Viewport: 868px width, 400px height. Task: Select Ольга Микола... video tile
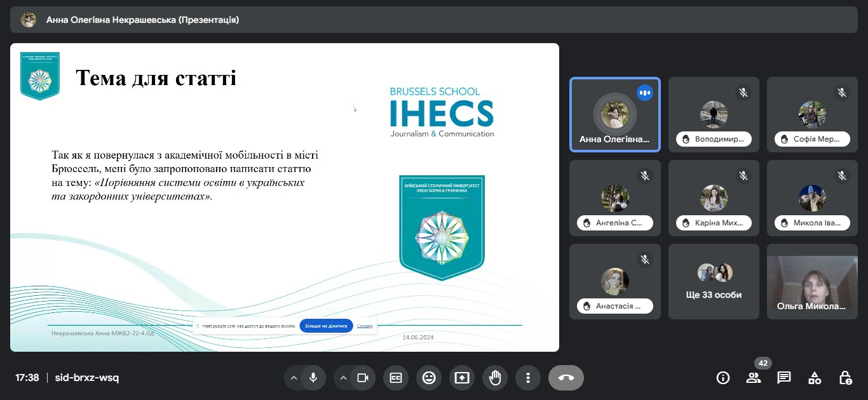pyautogui.click(x=811, y=281)
